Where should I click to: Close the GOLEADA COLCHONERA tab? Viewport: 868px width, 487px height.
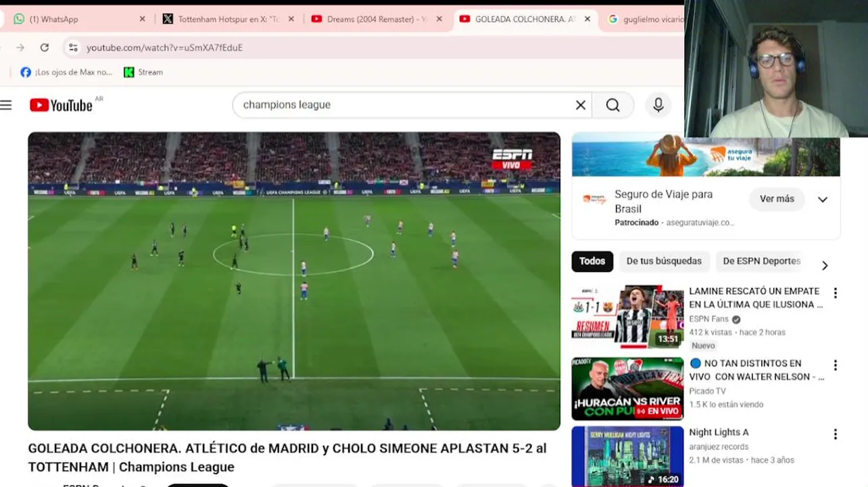(x=587, y=19)
